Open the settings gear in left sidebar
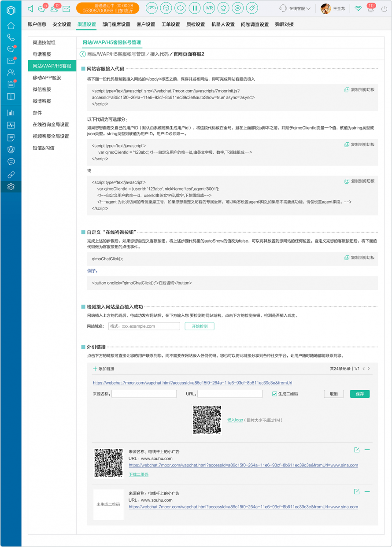Screen dimensions: 392x547 pos(11,187)
